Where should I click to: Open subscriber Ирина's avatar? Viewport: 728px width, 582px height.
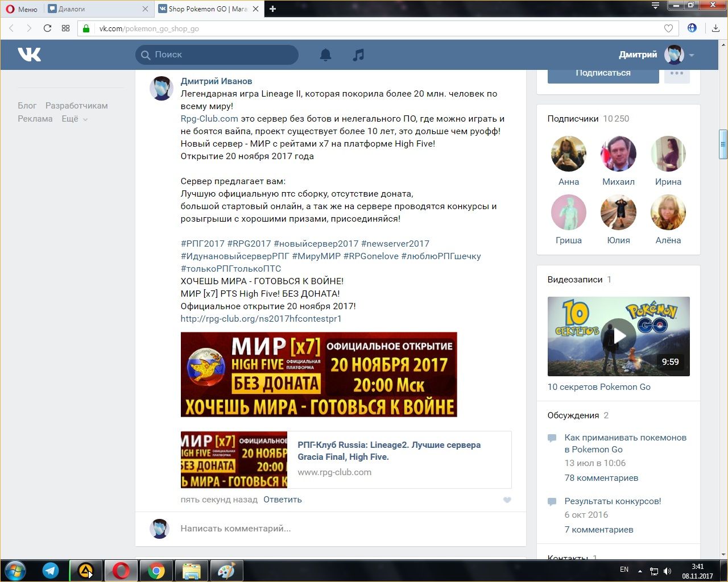[668, 154]
